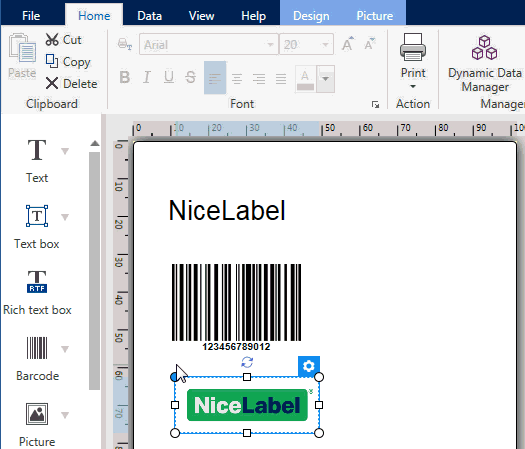525x449 pixels.
Task: Cut the selected object
Action: pyautogui.click(x=64, y=40)
